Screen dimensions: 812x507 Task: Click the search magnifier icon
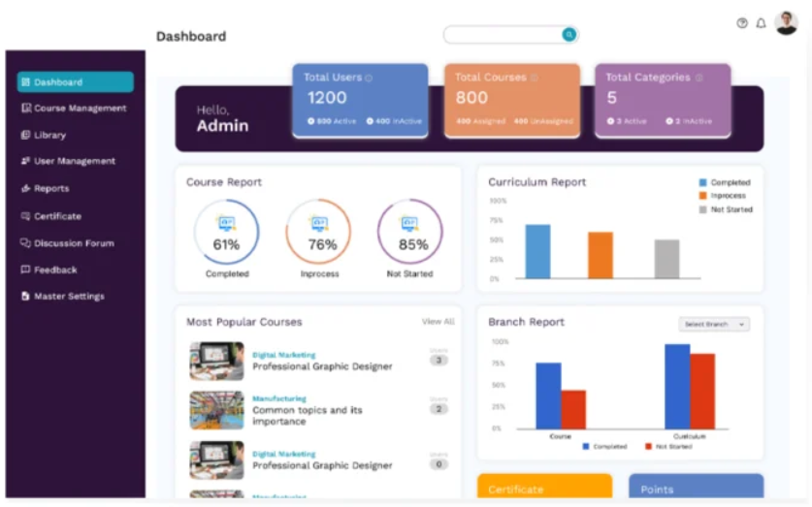[x=569, y=35]
